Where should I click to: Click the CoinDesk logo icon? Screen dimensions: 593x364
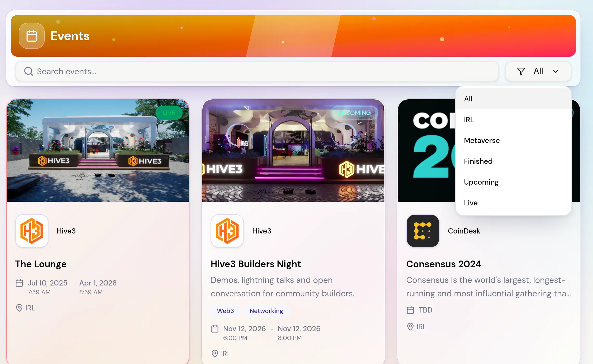423,231
